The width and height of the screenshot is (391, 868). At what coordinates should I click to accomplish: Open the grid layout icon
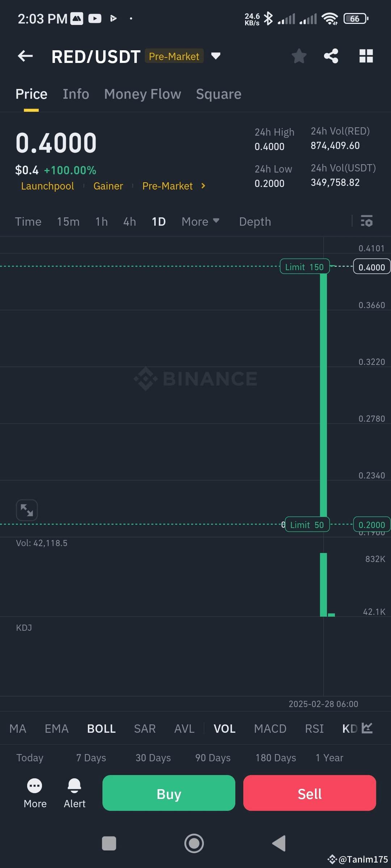tap(366, 56)
